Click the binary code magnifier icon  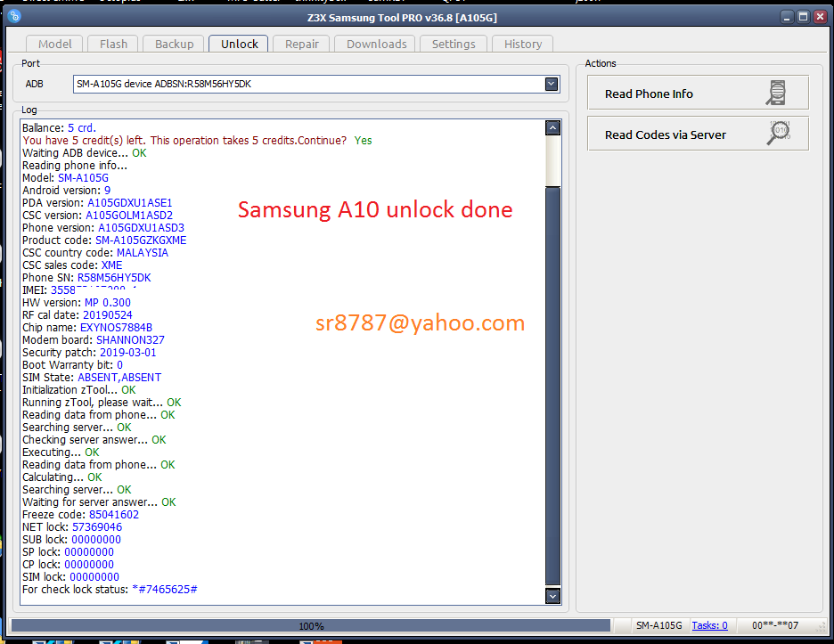tap(778, 133)
